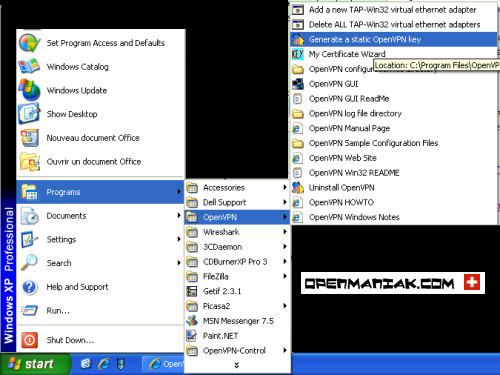The height and width of the screenshot is (375, 500).
Task: Expand the Wireshark submenu arrow
Action: 285,232
